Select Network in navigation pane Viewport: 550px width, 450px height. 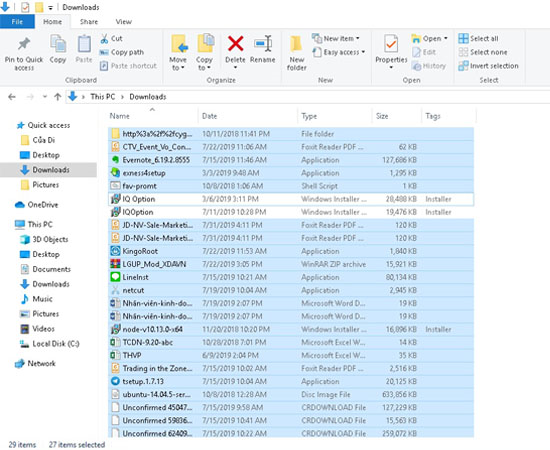tap(35, 363)
